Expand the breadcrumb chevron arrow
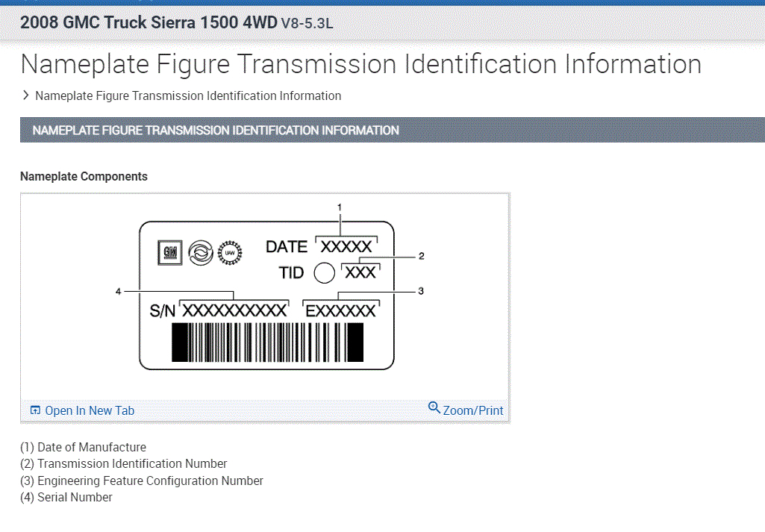Viewport: 765px width, 532px height. click(26, 96)
